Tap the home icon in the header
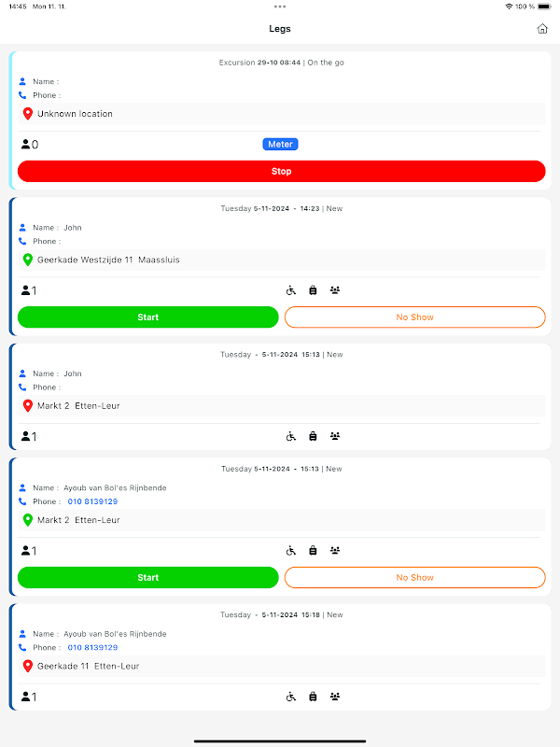The width and height of the screenshot is (560, 747). [542, 29]
